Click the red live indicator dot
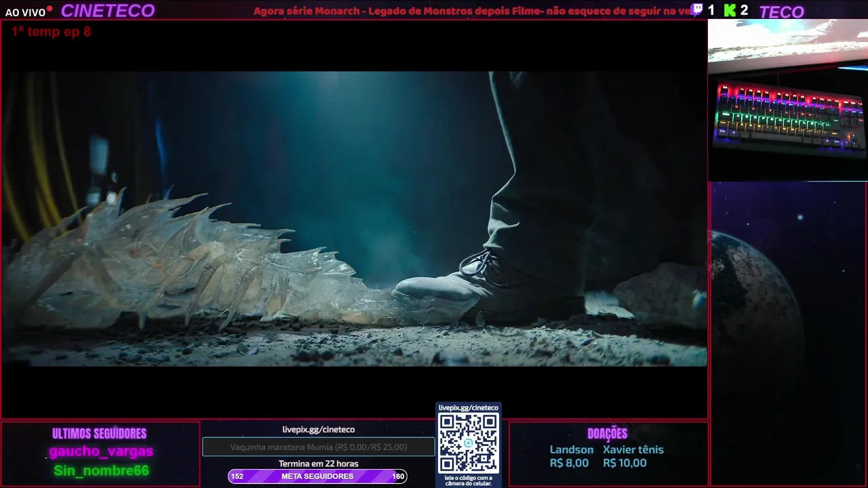This screenshot has height=488, width=868. (x=50, y=9)
